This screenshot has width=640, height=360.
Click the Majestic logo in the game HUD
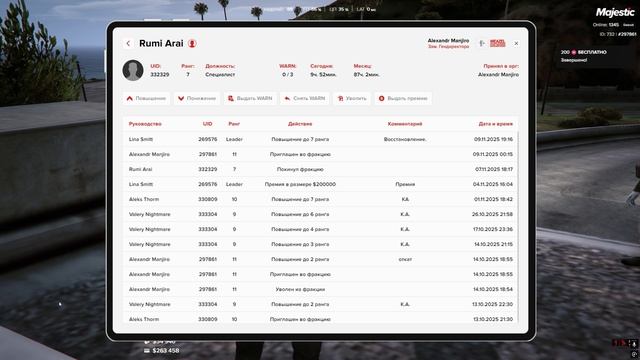click(615, 12)
